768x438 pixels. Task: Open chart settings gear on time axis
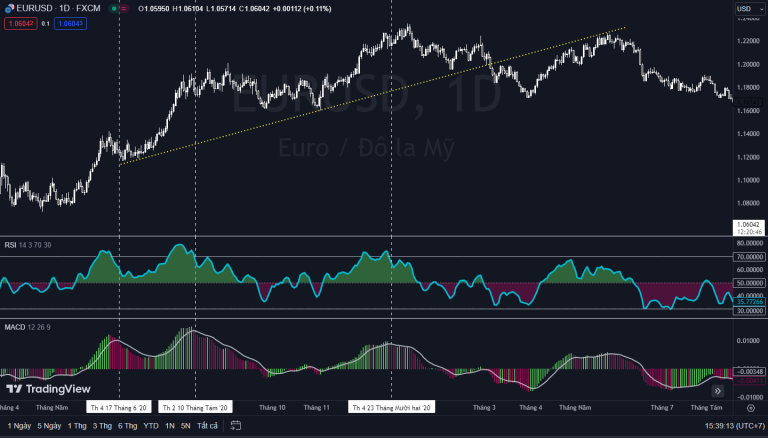point(751,408)
